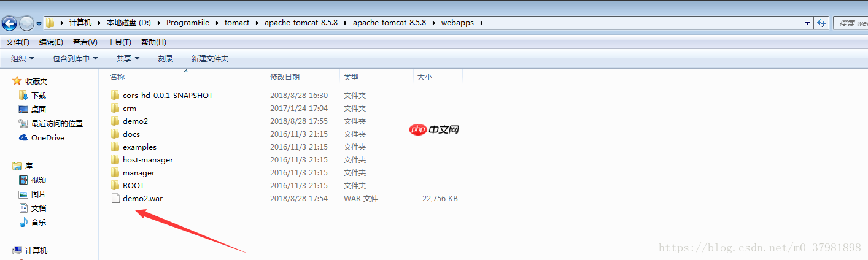Click the search box
This screenshot has height=260, width=868.
(x=851, y=23)
